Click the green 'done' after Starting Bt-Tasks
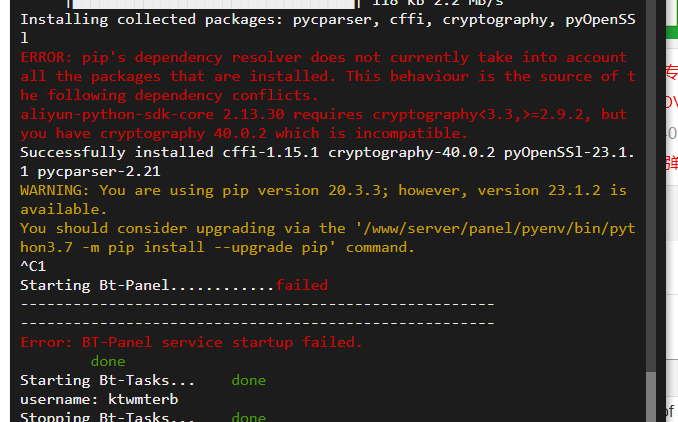The image size is (678, 422). 249,380
